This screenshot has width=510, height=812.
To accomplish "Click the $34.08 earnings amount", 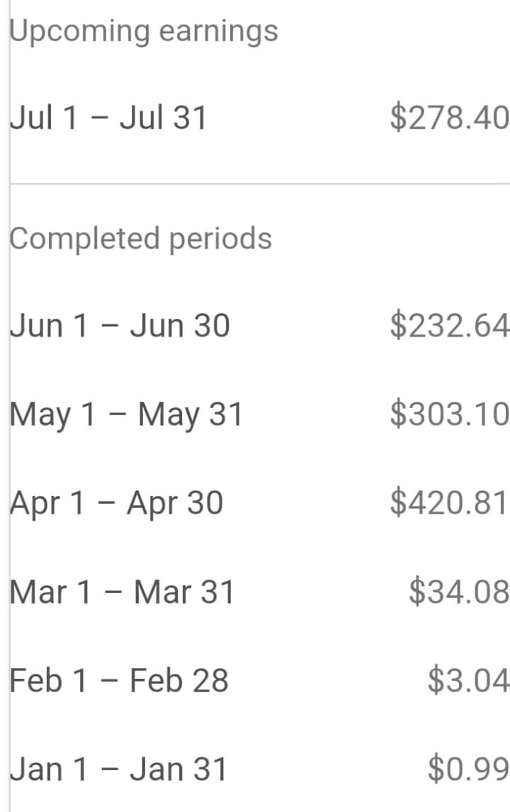I will (x=459, y=592).
